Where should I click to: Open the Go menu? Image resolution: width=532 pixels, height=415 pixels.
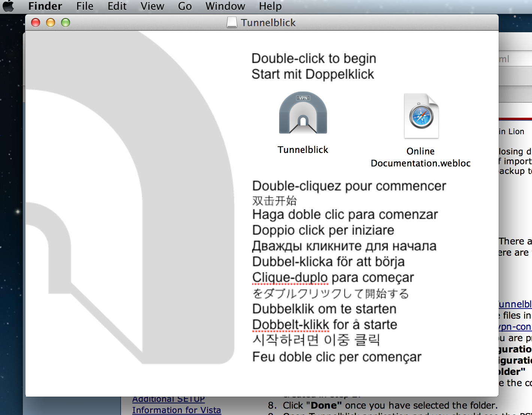coord(185,6)
